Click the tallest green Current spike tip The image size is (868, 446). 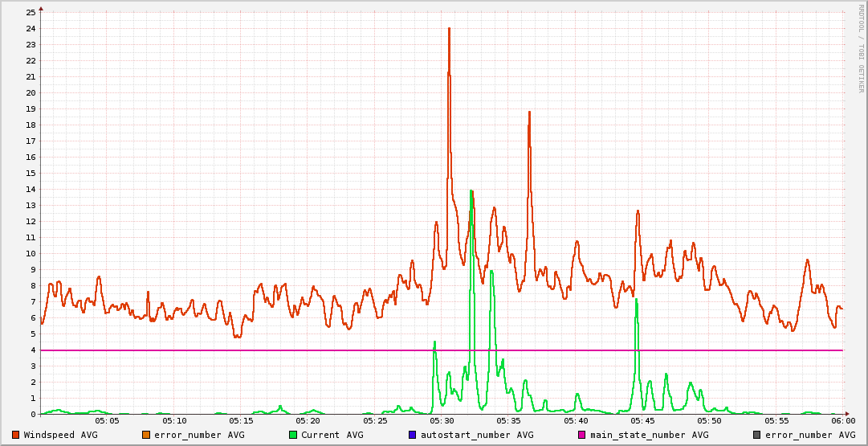(471, 192)
